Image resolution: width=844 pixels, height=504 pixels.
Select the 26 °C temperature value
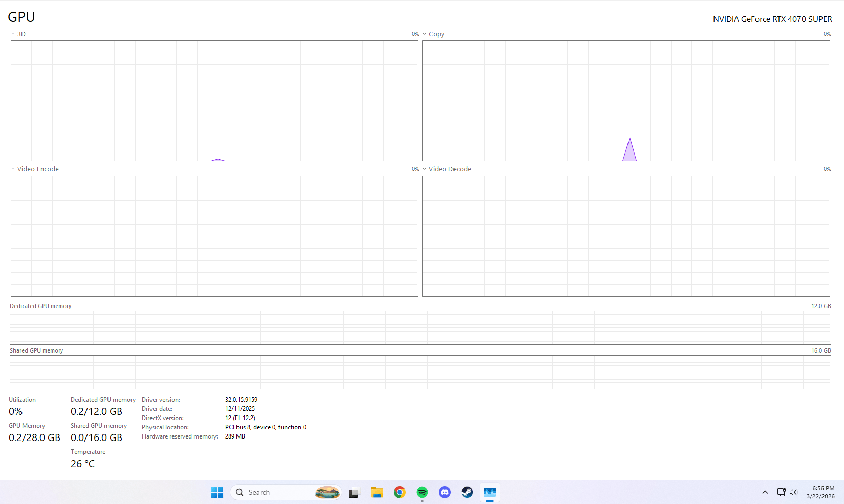tap(82, 464)
